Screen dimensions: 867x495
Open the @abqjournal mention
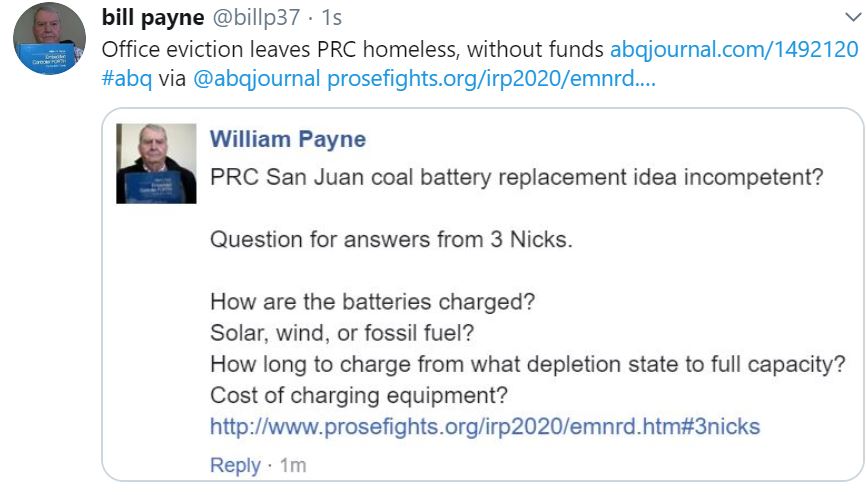coord(257,79)
